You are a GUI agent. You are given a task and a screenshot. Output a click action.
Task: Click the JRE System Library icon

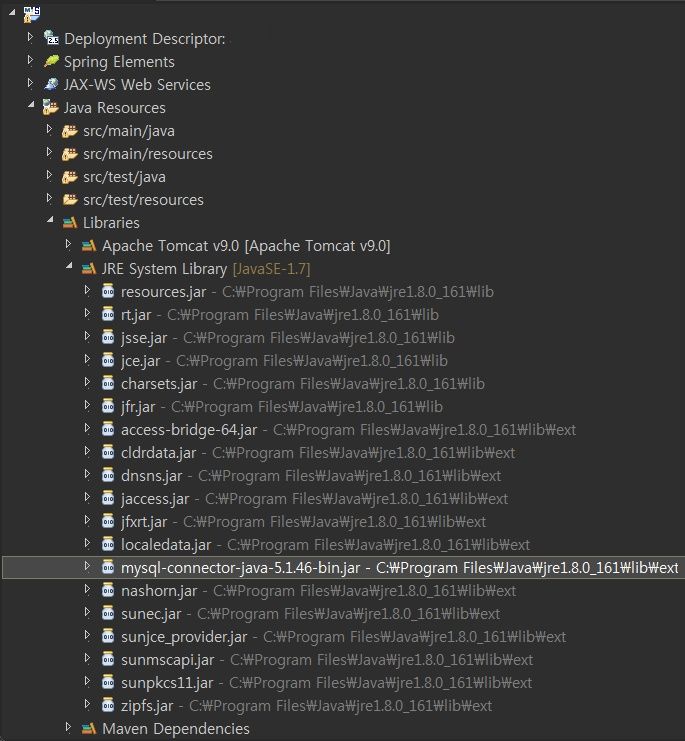click(89, 268)
